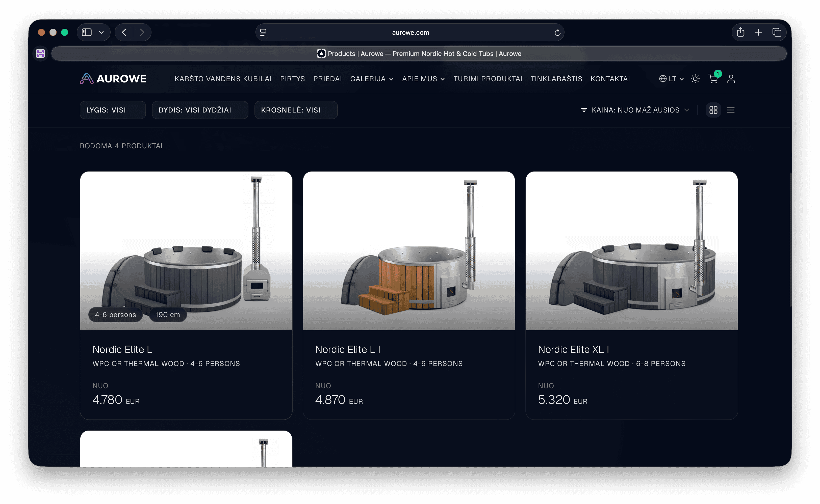Open the shopping cart icon

tap(713, 79)
